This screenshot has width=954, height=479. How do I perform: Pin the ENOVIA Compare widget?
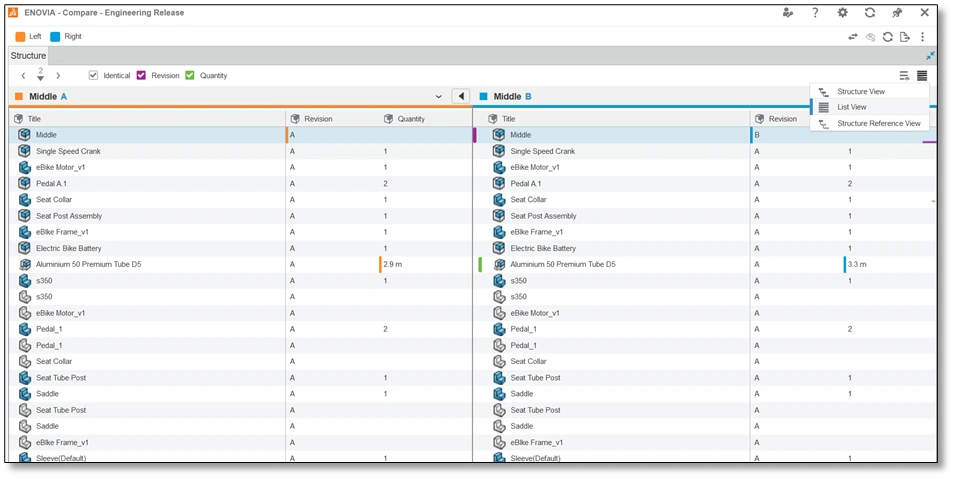[897, 12]
